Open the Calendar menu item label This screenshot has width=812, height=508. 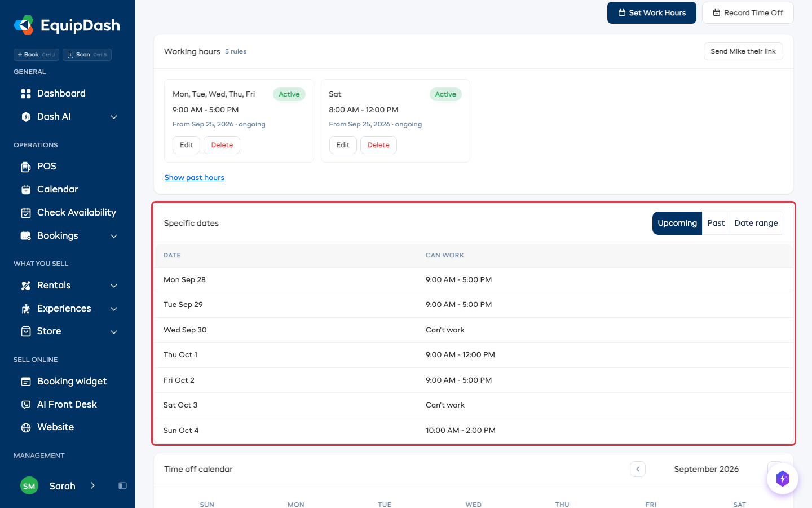58,190
